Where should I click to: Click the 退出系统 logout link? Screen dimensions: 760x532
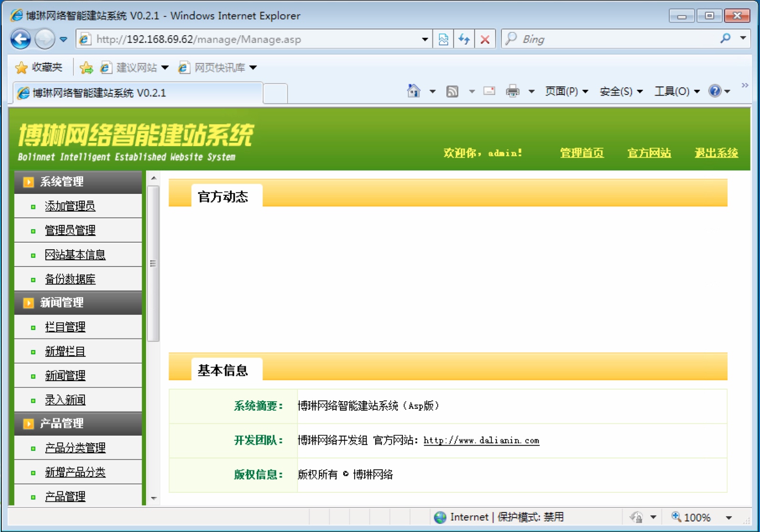coord(716,153)
